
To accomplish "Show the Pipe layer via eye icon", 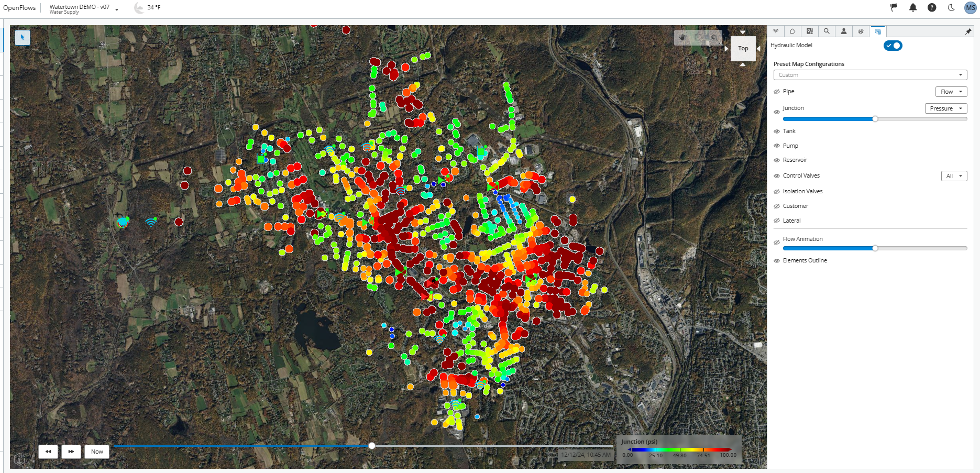I will [x=777, y=92].
